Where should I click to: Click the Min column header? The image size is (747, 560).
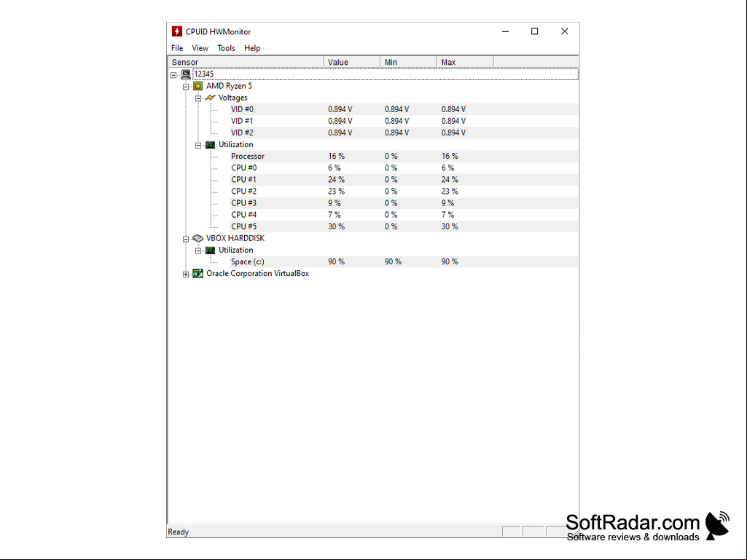408,62
